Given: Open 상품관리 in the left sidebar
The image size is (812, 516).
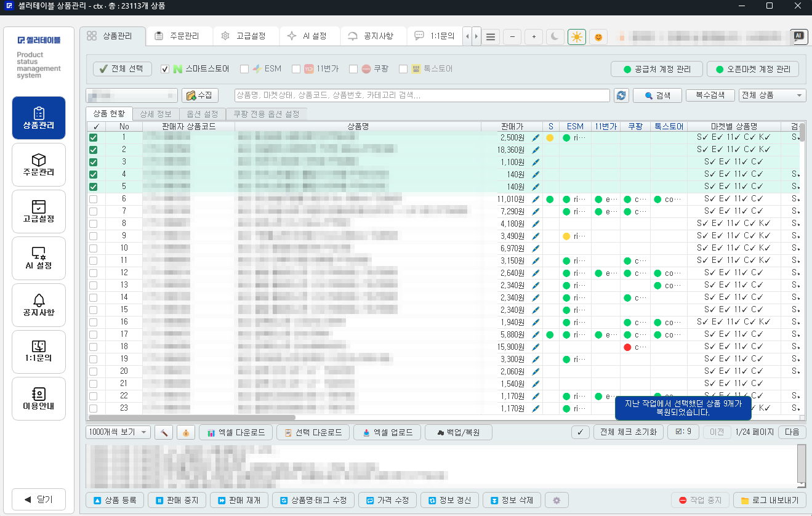Looking at the screenshot, I should tap(39, 118).
